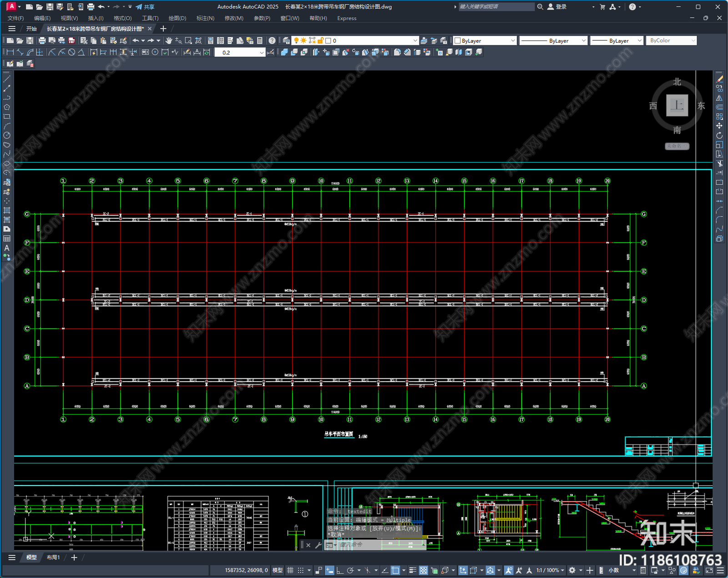The width and height of the screenshot is (728, 578).
Task: Open the Express menu
Action: click(x=347, y=18)
